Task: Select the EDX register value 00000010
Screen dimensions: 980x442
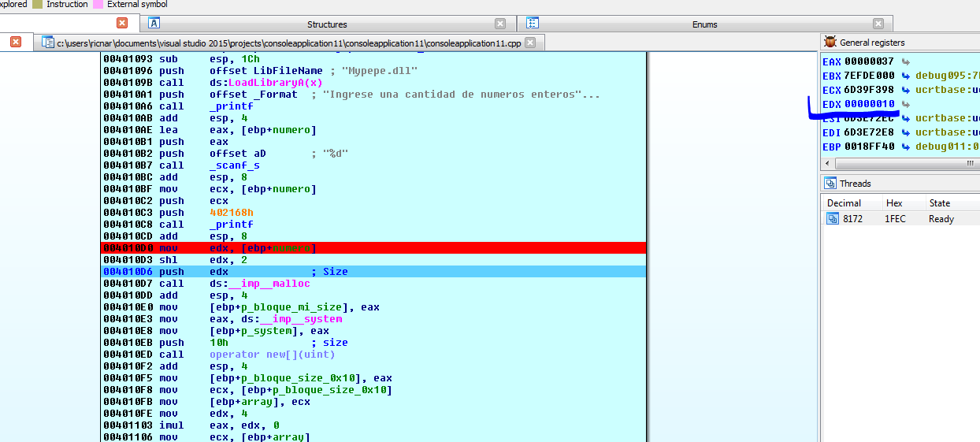Action: [x=869, y=104]
